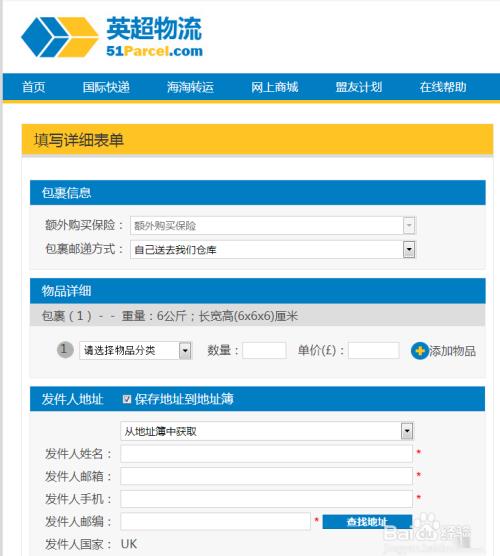Expand the 从地址簿中获取 dropdown

tap(267, 431)
